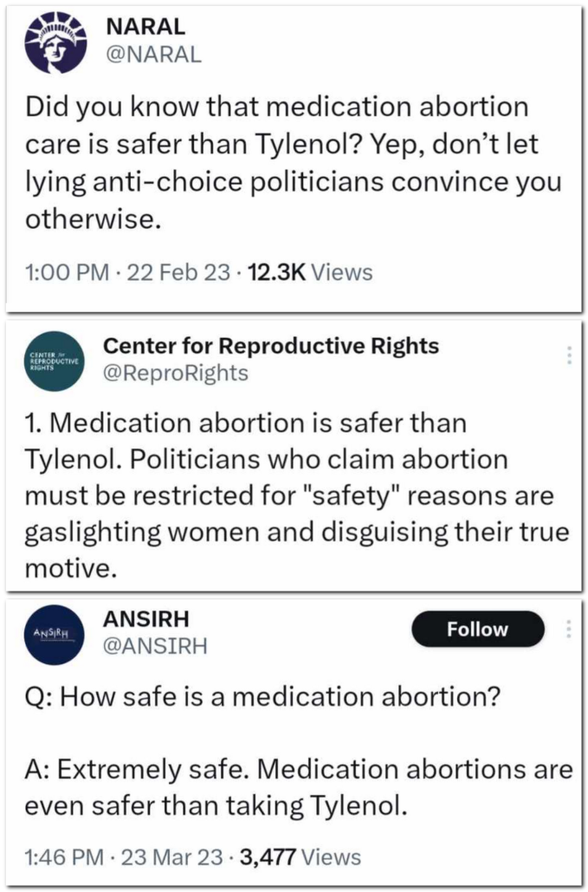Image resolution: width=588 pixels, height=892 pixels.
Task: Click Center for Reproductive Rights avatar
Action: 55,360
